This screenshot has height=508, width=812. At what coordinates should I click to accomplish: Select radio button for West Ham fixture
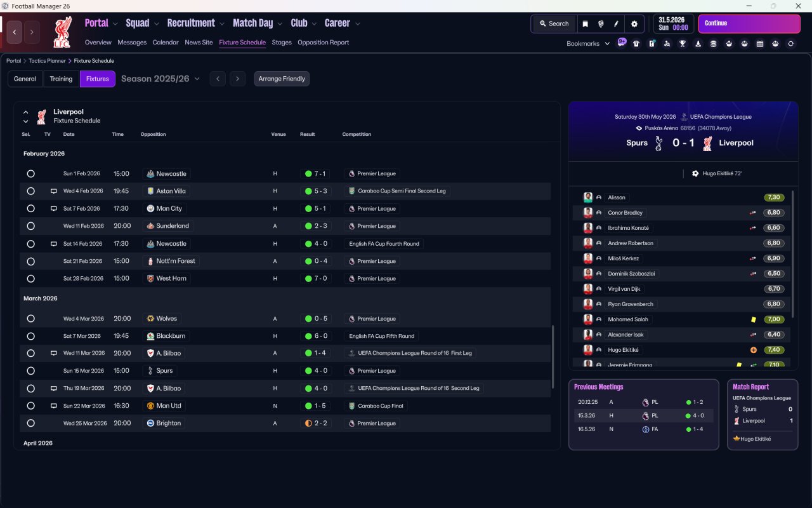click(30, 279)
